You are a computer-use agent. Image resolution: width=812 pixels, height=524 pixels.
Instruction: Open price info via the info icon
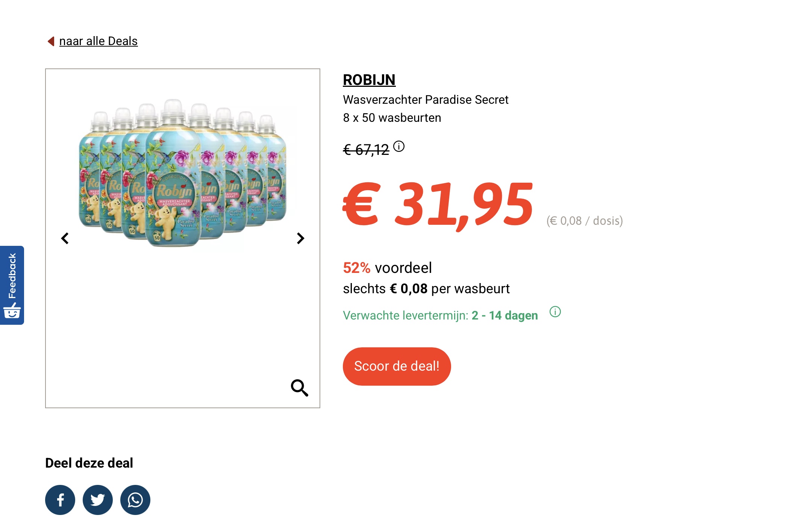pos(399,147)
